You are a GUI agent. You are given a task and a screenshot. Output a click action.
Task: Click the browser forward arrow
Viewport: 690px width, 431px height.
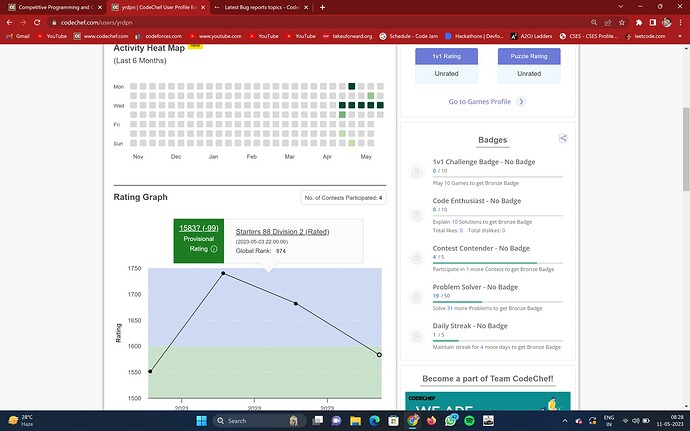pyautogui.click(x=23, y=22)
